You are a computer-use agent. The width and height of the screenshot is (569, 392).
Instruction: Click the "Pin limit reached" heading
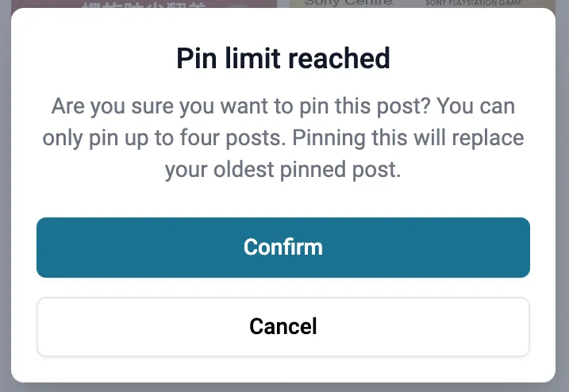tap(283, 58)
